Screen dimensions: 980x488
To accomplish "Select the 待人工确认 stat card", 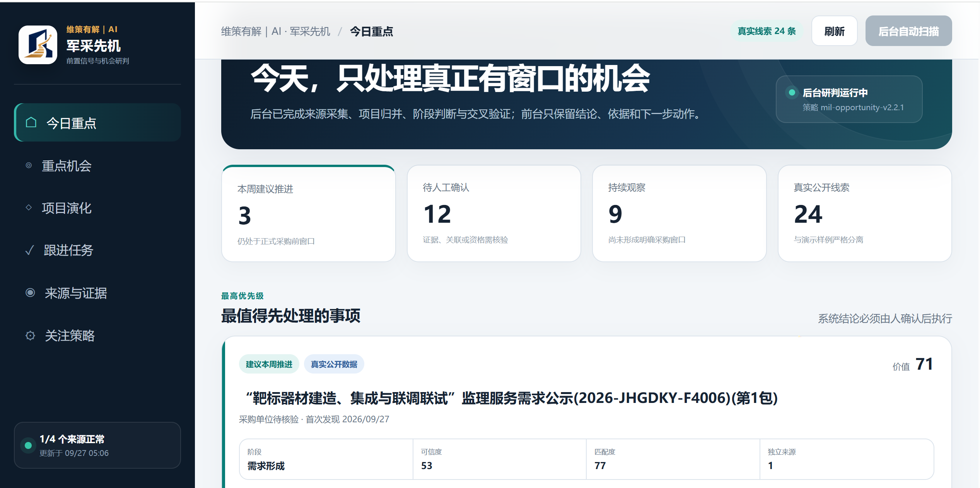I will [x=494, y=213].
